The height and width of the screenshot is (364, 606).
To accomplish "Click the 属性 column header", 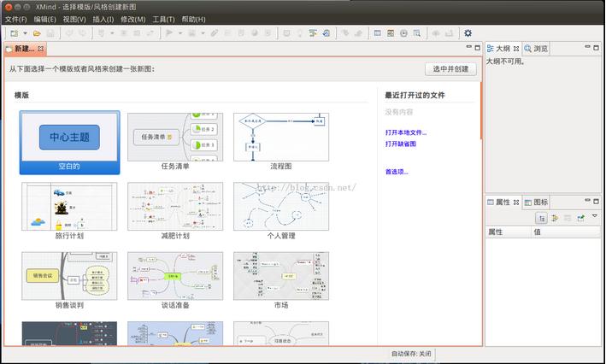I will pyautogui.click(x=509, y=232).
